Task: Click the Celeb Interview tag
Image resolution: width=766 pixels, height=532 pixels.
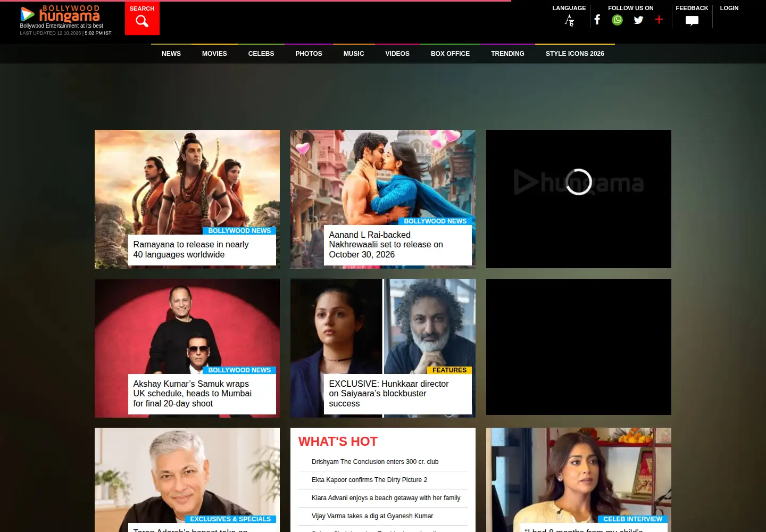Action: tap(632, 519)
